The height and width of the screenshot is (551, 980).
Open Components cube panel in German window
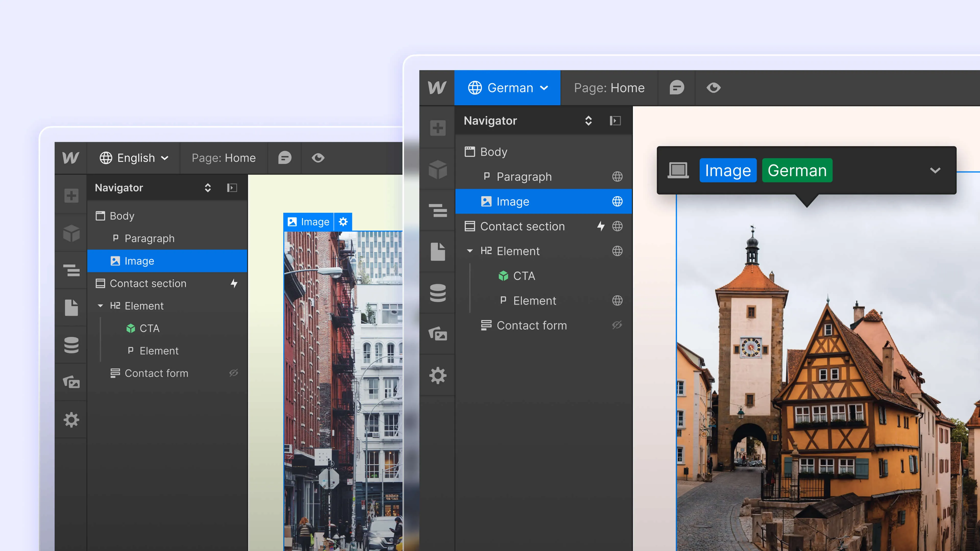click(437, 169)
